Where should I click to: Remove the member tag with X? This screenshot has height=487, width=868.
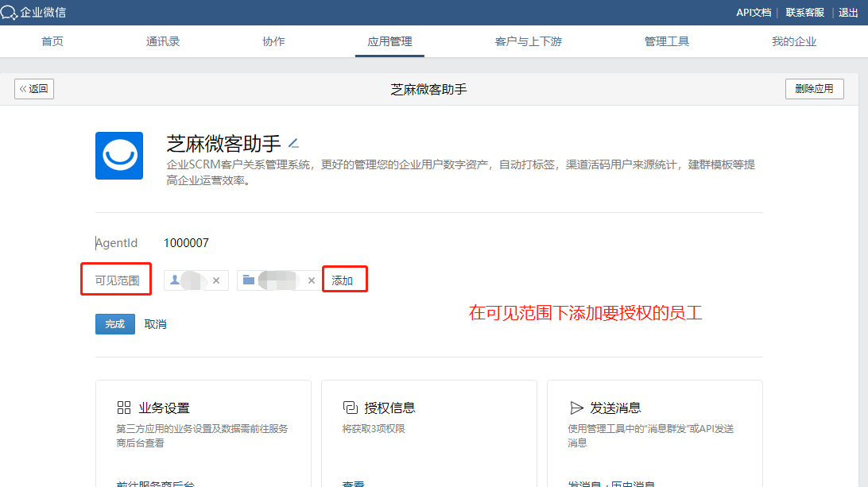pos(216,280)
